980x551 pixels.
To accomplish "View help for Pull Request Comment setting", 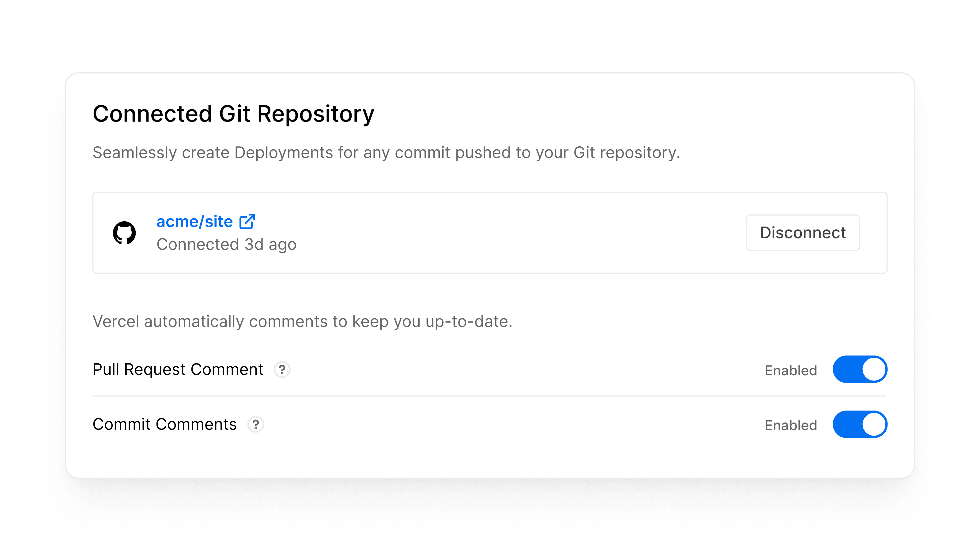I will coord(282,369).
